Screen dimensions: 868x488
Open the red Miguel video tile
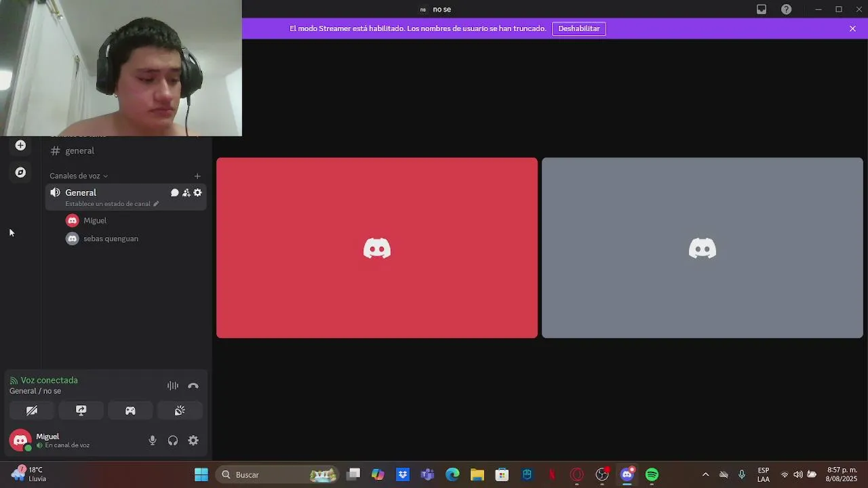tap(377, 248)
